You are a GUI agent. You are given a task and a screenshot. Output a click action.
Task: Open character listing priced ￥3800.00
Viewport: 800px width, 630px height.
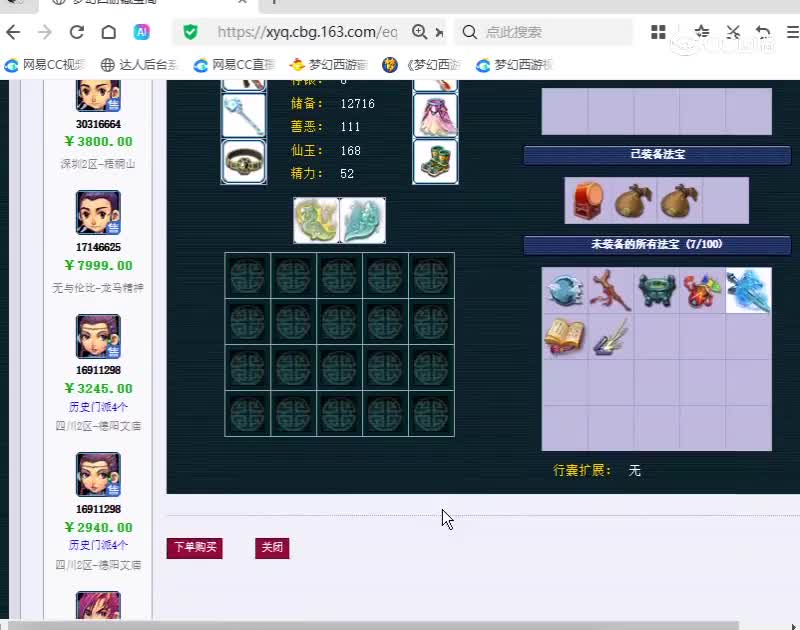tap(98, 142)
